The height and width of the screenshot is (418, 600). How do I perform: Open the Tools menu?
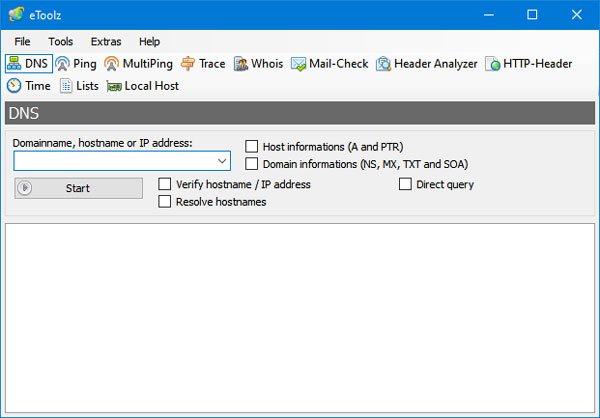60,41
